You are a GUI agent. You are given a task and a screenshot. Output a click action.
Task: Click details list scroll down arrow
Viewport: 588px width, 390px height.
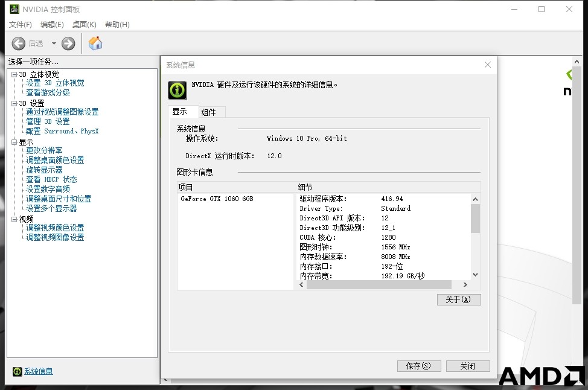(476, 275)
